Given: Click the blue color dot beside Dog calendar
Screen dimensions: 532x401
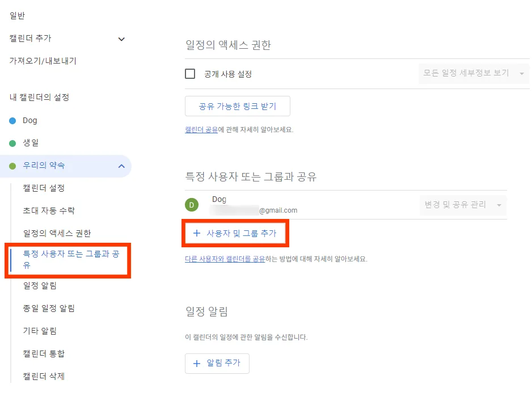Looking at the screenshot, I should (13, 120).
